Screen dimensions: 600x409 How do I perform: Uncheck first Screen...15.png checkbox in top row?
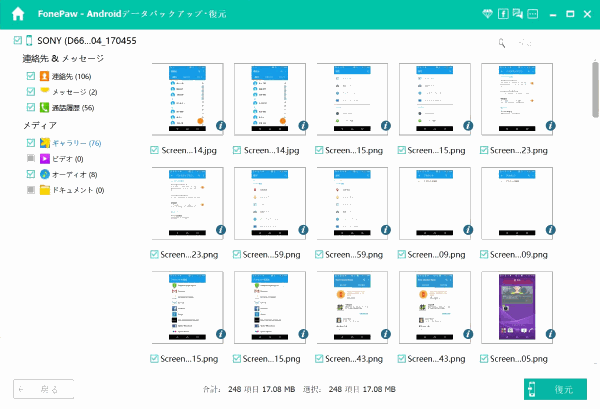[x=319, y=150]
